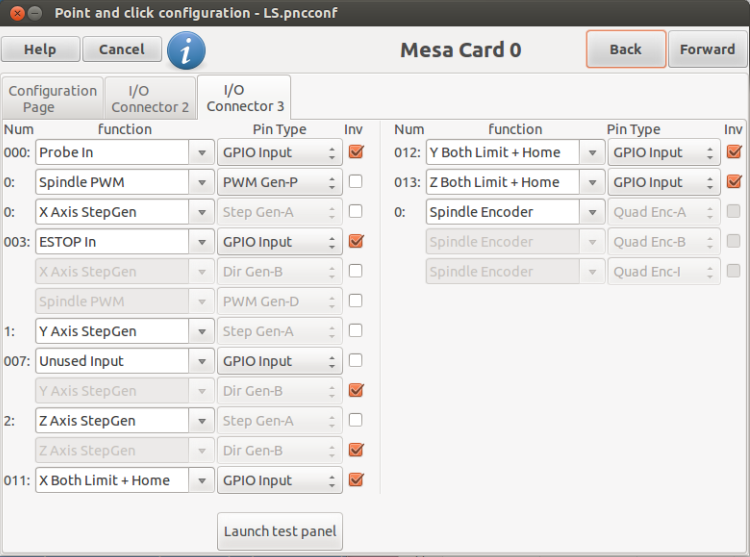Enable Inv checkbox for Spindle PWM

[355, 182]
